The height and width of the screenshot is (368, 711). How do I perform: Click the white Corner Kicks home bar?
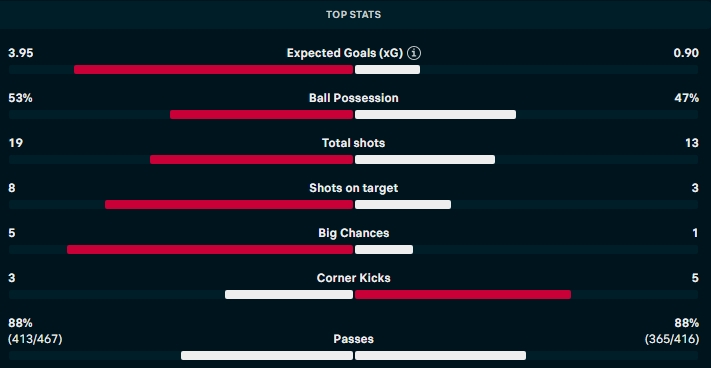point(289,295)
